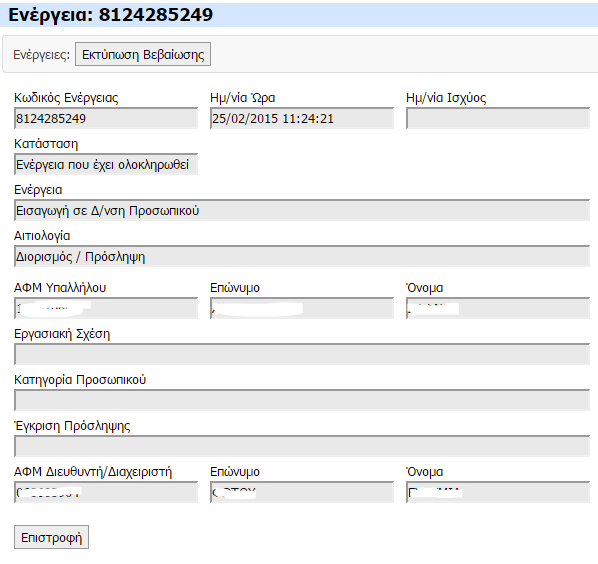
Task: Select the manager's Επώνυμο field
Action: point(302,492)
